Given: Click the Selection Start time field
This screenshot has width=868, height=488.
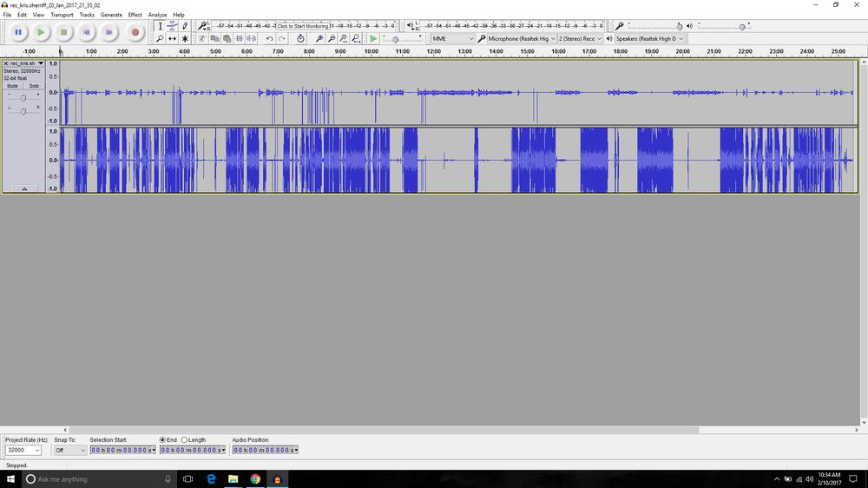Looking at the screenshot, I should [x=122, y=450].
